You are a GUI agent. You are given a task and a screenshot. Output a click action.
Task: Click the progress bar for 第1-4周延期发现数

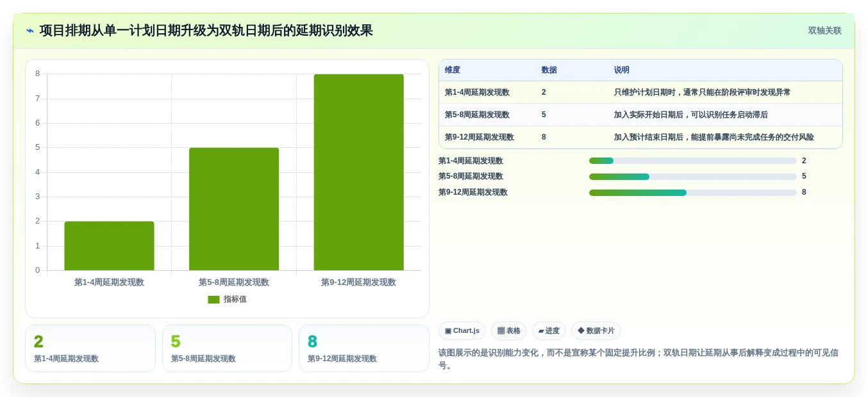click(x=693, y=161)
